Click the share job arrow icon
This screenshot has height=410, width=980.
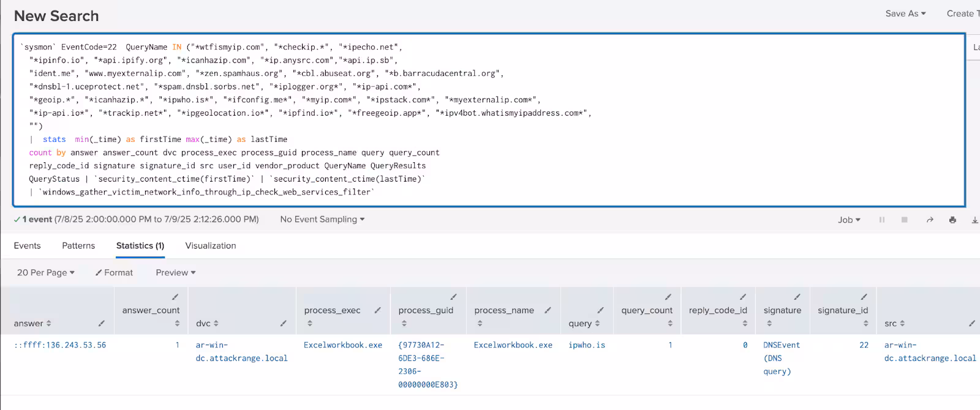click(x=930, y=220)
